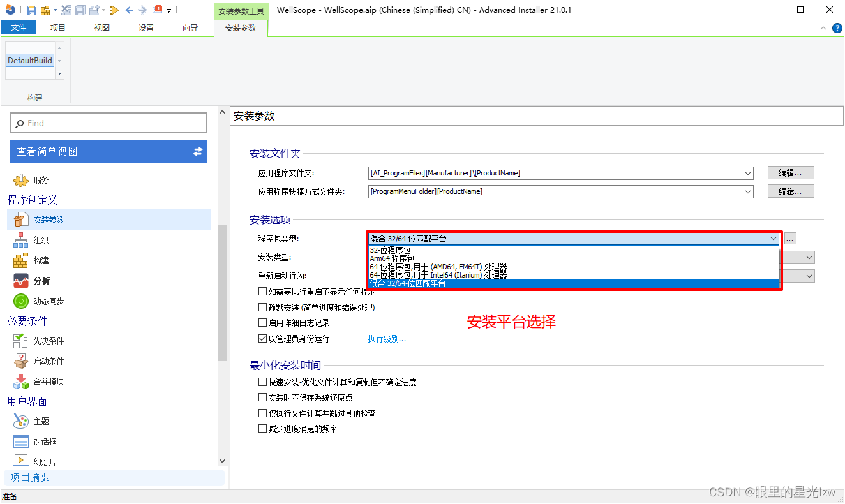845x504 pixels.
Task: Open the 执行级别... link
Action: (x=387, y=339)
